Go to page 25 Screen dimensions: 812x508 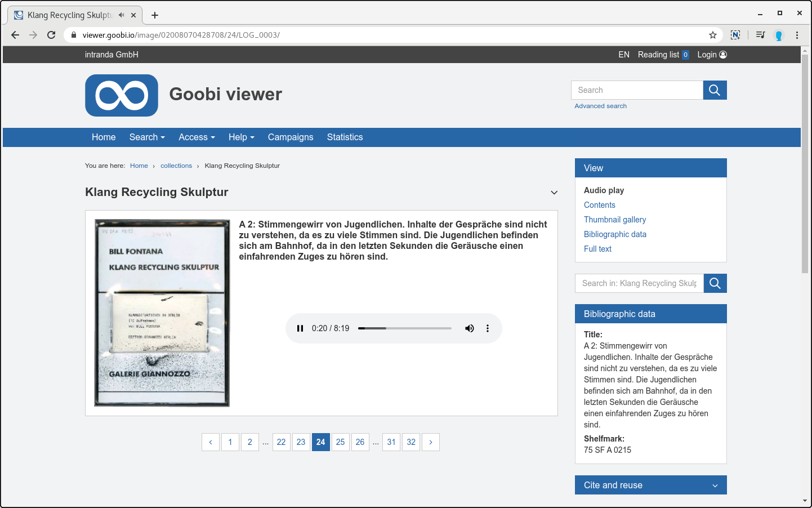tap(341, 442)
